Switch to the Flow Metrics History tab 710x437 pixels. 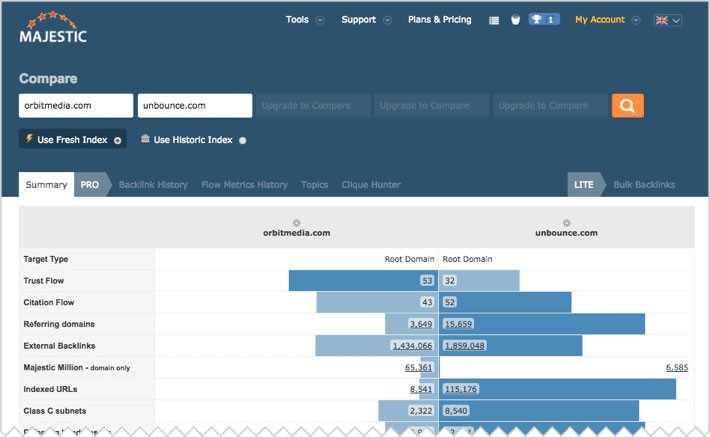click(x=244, y=185)
